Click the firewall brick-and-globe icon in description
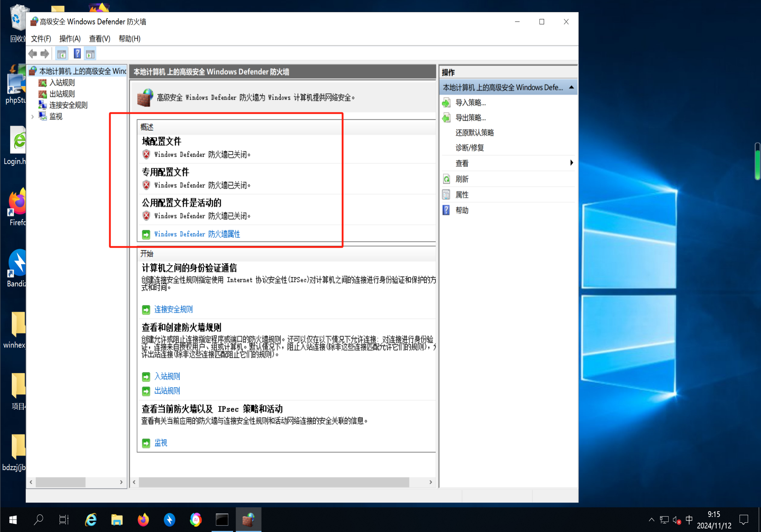Image resolution: width=761 pixels, height=532 pixels. [145, 98]
